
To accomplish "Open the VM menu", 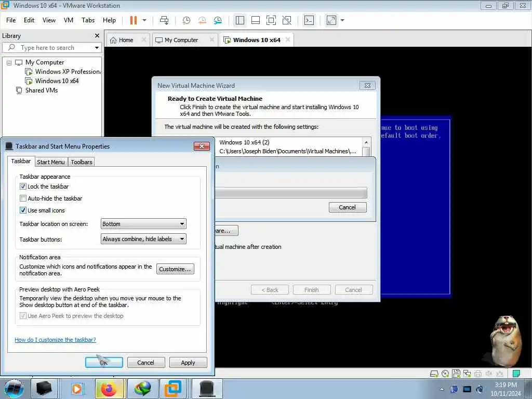I will pos(69,20).
